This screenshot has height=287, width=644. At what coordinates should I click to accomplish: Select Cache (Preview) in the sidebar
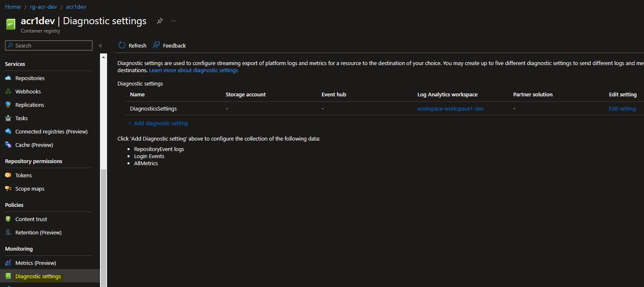[34, 145]
